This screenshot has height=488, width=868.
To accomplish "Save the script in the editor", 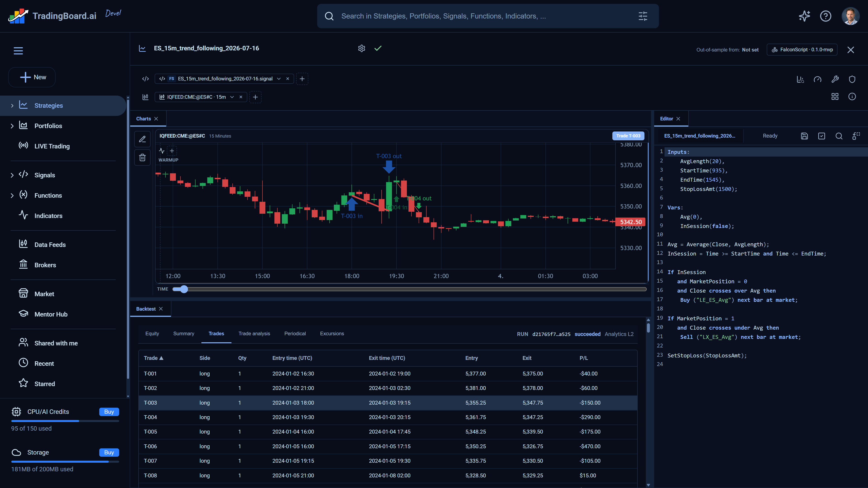I will point(804,136).
